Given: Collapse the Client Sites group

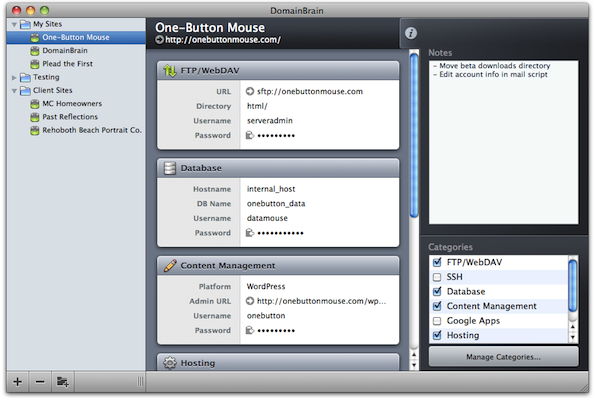Looking at the screenshot, I should tap(14, 91).
